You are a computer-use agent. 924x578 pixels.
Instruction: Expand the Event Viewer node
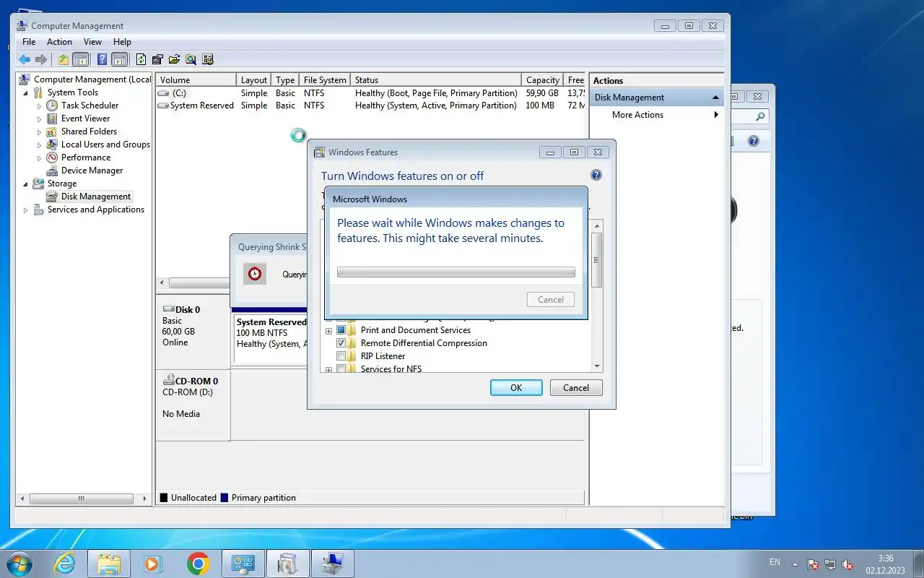click(40, 118)
